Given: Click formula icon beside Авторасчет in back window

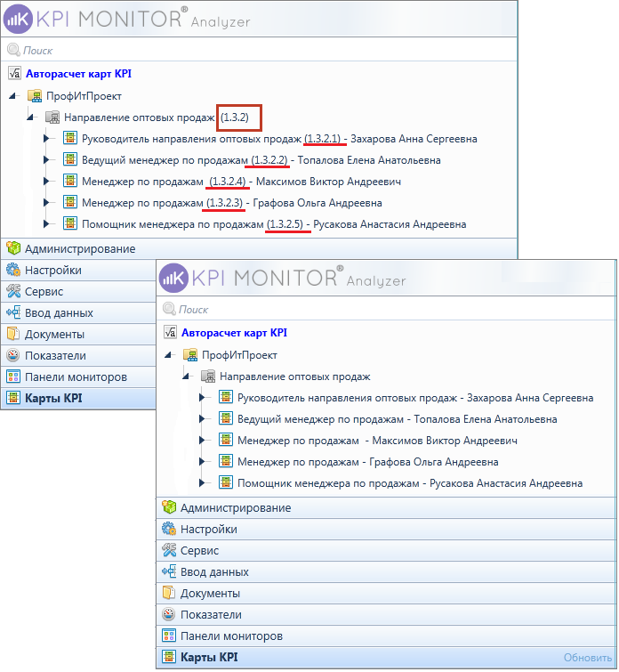Looking at the screenshot, I should [14, 73].
